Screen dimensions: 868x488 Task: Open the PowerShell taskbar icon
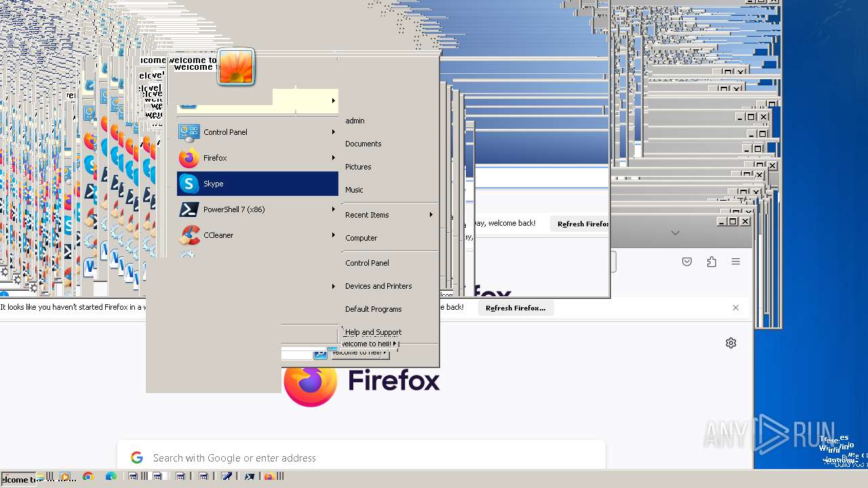coord(250,477)
